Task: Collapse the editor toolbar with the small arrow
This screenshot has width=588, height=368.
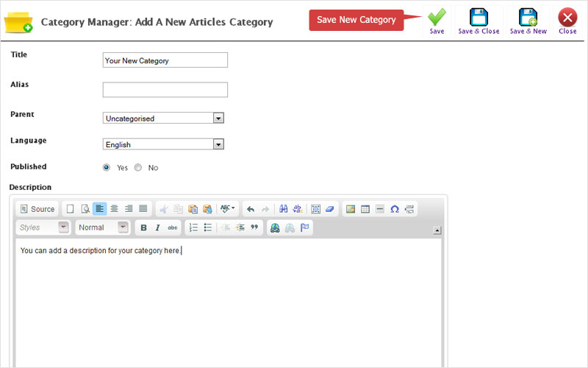Action: coord(437,230)
